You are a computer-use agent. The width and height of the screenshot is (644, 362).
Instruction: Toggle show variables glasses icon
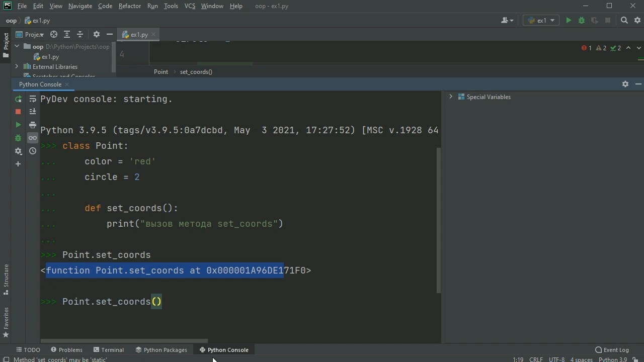(x=33, y=138)
